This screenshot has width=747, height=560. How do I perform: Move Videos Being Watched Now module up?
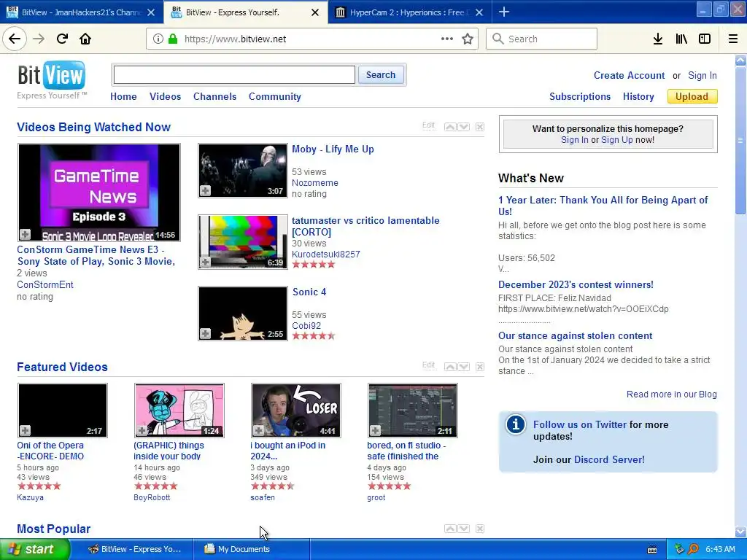pos(449,127)
